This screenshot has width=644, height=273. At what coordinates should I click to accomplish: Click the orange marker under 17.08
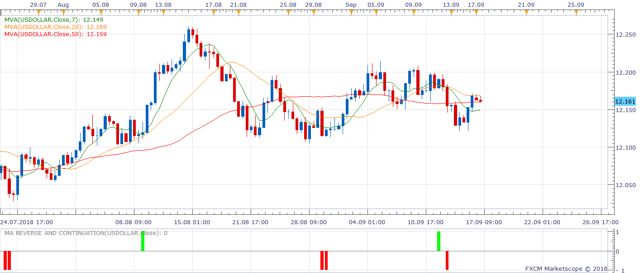pos(213,13)
